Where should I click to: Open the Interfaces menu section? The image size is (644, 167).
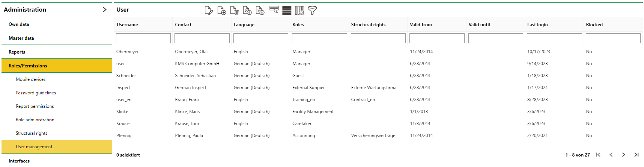pos(19,161)
